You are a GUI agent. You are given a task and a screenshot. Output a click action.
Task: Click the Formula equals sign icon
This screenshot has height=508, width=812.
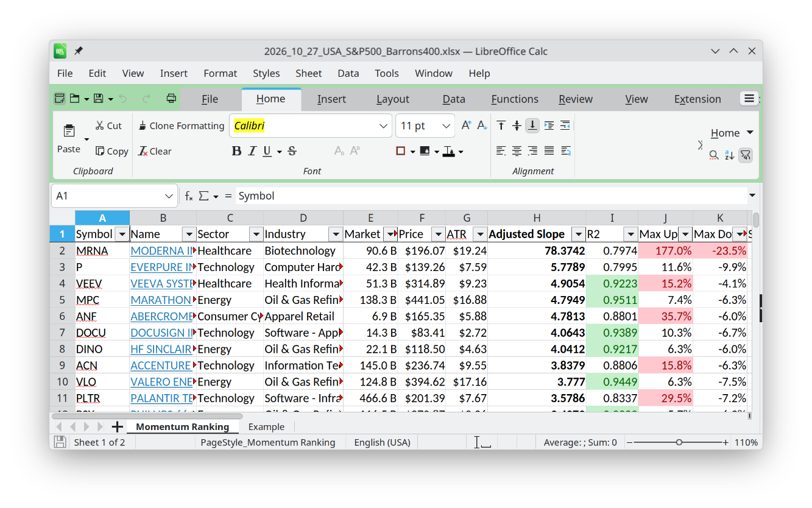[228, 196]
